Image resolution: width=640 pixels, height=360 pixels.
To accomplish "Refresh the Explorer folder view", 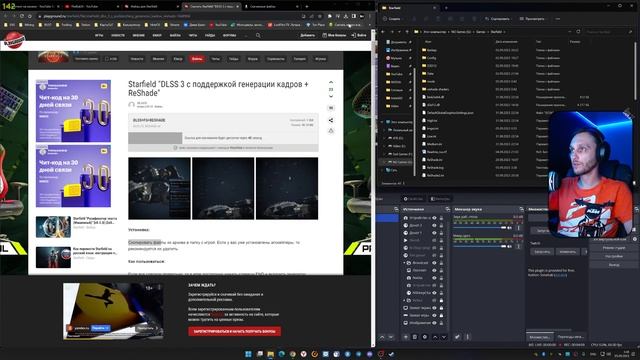I will 578,31.
